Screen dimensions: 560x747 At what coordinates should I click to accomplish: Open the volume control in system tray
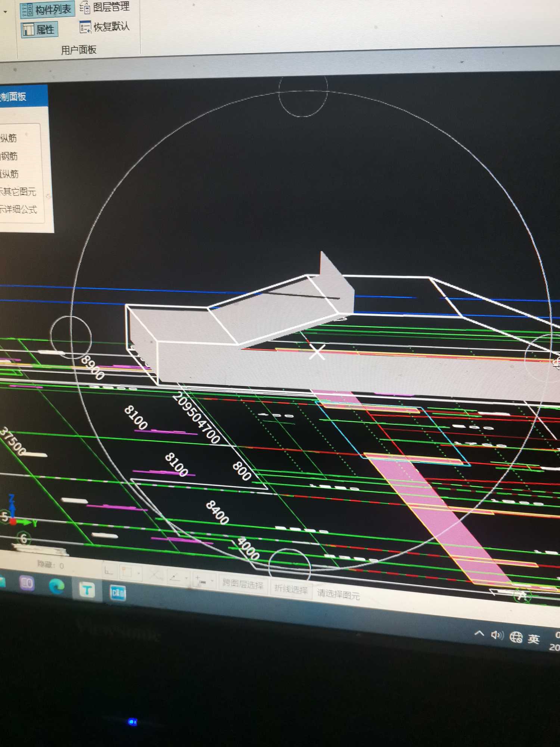pyautogui.click(x=497, y=635)
